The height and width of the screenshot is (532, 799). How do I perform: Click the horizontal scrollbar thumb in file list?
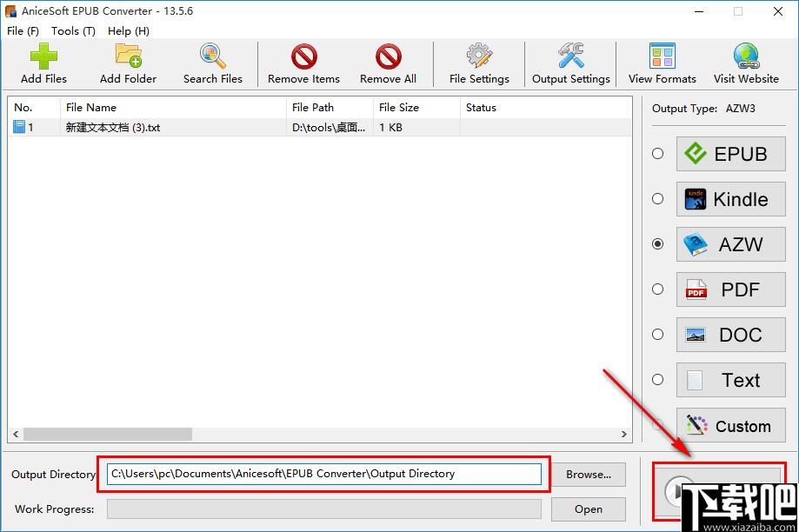108,434
